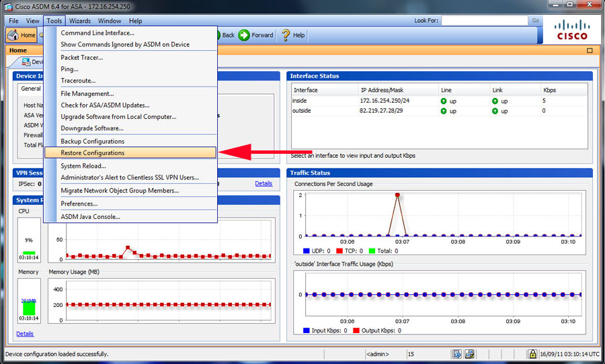Select the outside interface row
Image resolution: width=605 pixels, height=364 pixels.
point(440,111)
